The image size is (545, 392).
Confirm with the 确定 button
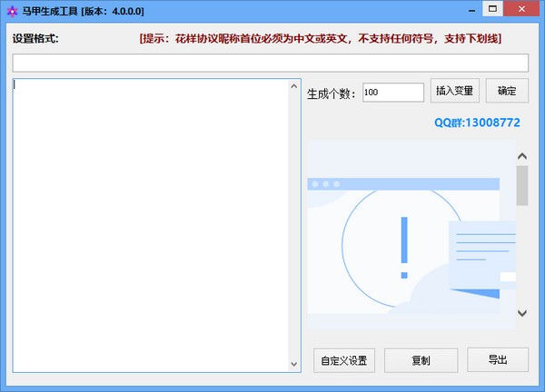click(507, 92)
